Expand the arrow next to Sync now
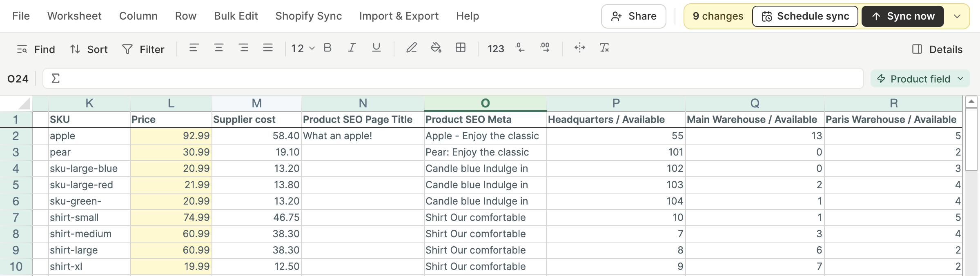This screenshot has width=980, height=276. [x=957, y=16]
